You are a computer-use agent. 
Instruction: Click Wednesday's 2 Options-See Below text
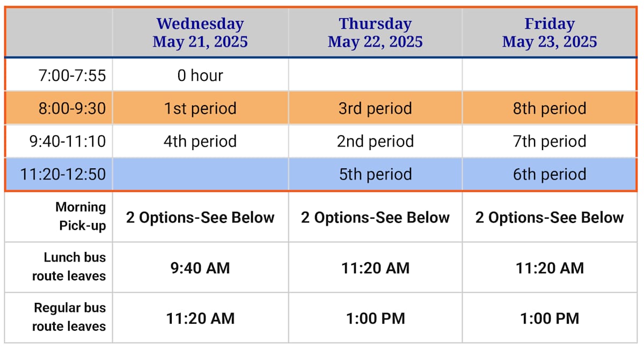pos(200,217)
